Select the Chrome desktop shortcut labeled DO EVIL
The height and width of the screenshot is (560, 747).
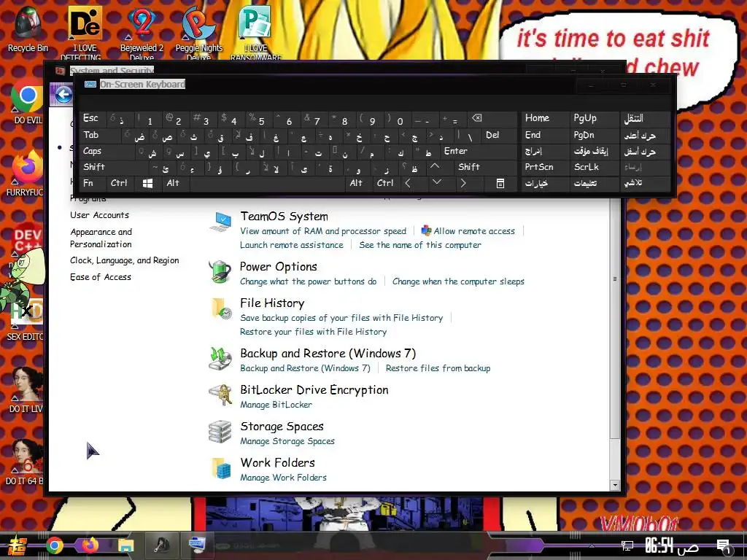[x=28, y=102]
